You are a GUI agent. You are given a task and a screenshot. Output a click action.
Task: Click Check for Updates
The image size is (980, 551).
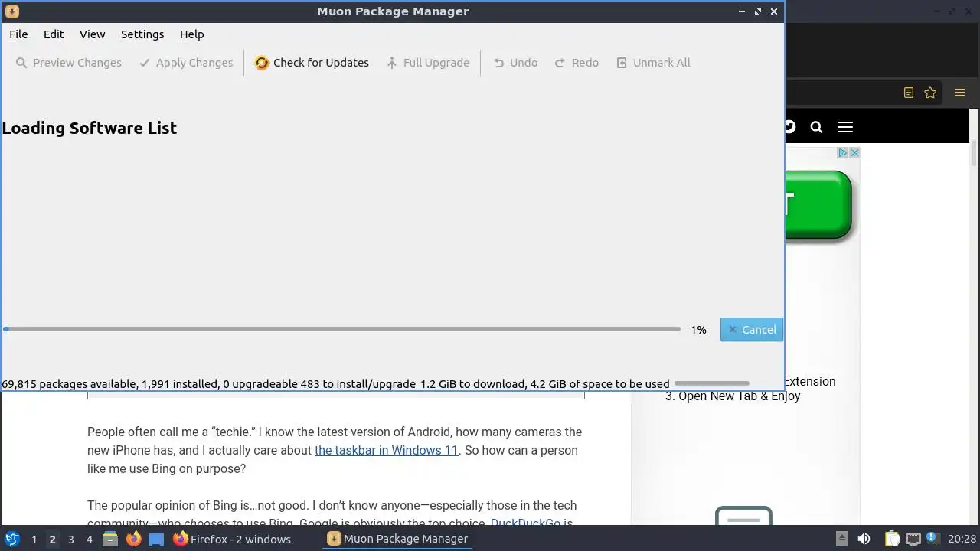tap(312, 63)
